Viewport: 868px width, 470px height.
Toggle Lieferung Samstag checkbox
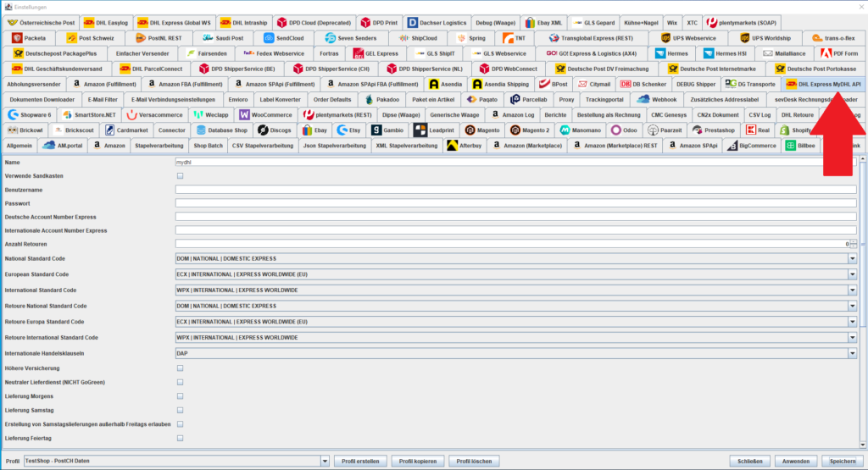(x=180, y=410)
